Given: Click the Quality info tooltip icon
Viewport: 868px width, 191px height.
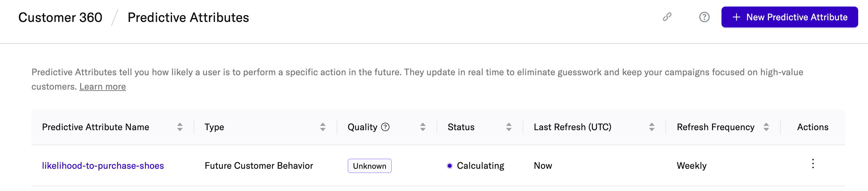Looking at the screenshot, I should click(x=385, y=127).
